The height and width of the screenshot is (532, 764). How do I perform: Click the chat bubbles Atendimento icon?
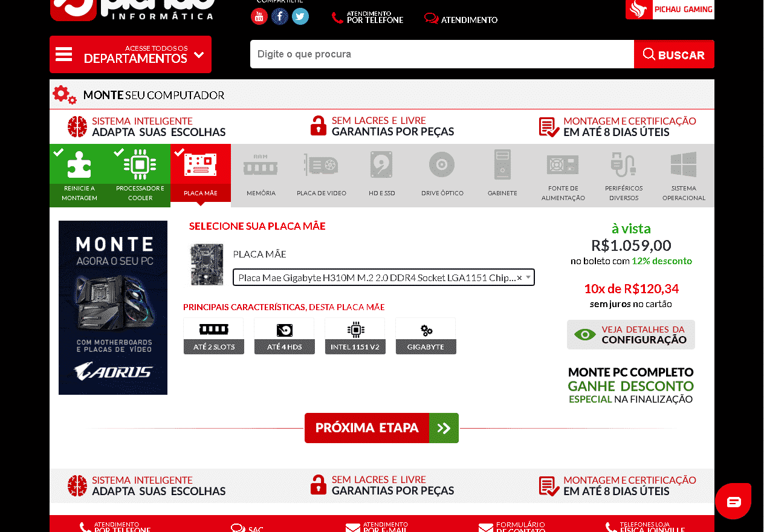tap(431, 19)
